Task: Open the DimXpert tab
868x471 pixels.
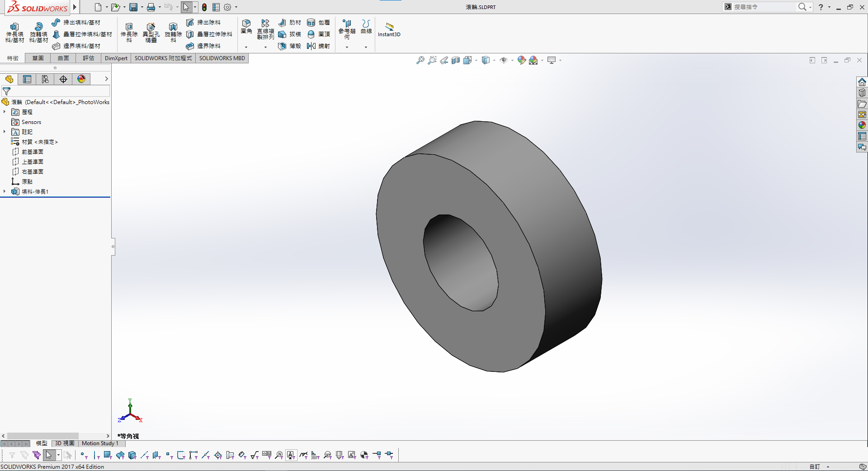Action: [116, 58]
